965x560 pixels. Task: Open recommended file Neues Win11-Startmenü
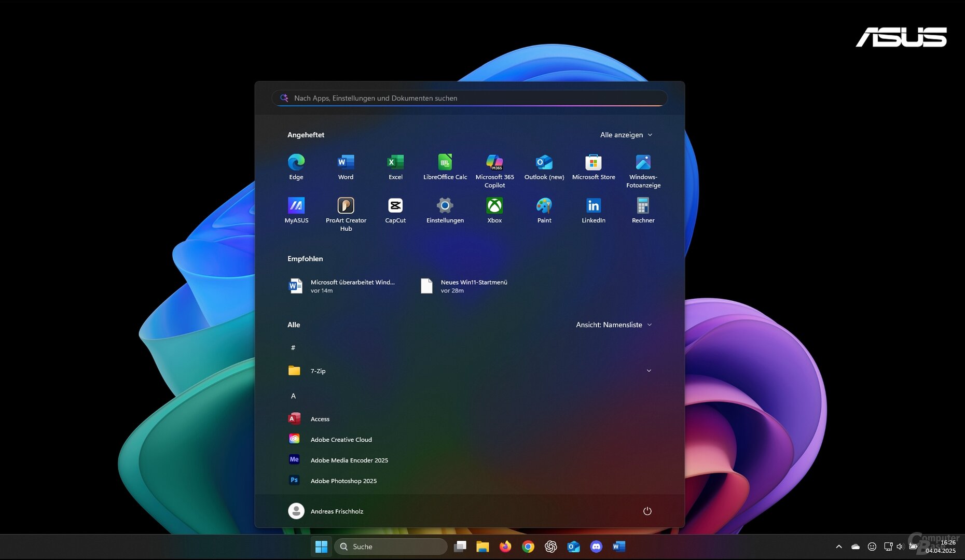[465, 286]
